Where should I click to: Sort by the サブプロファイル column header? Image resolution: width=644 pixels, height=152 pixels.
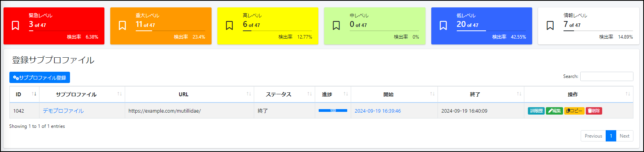[82, 94]
